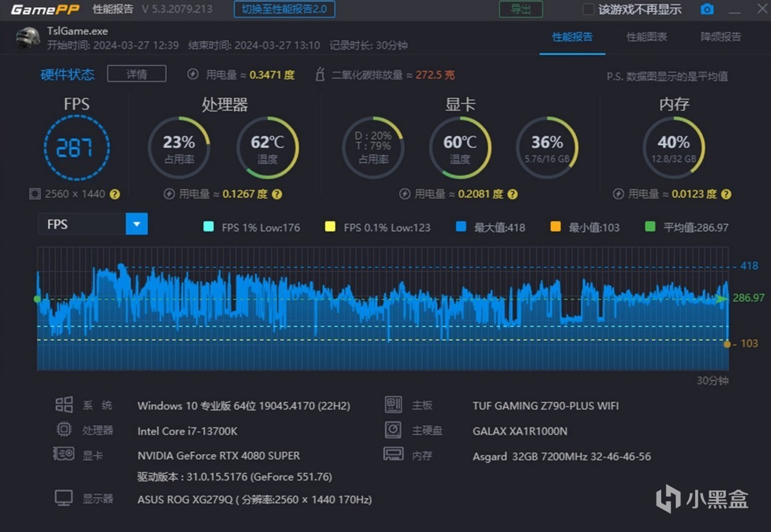Viewport: 771px width, 532px height.
Task: Click the camera screenshot icon
Action: (x=707, y=10)
